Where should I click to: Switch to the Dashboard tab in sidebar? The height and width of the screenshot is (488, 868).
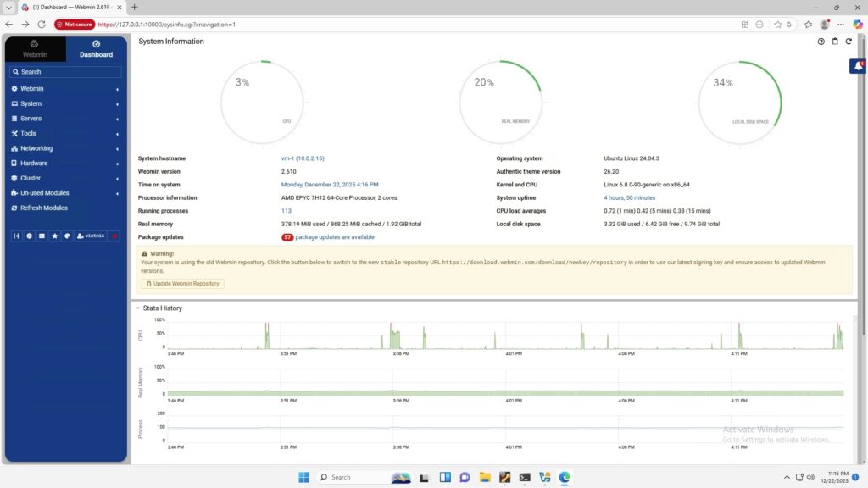pos(96,48)
